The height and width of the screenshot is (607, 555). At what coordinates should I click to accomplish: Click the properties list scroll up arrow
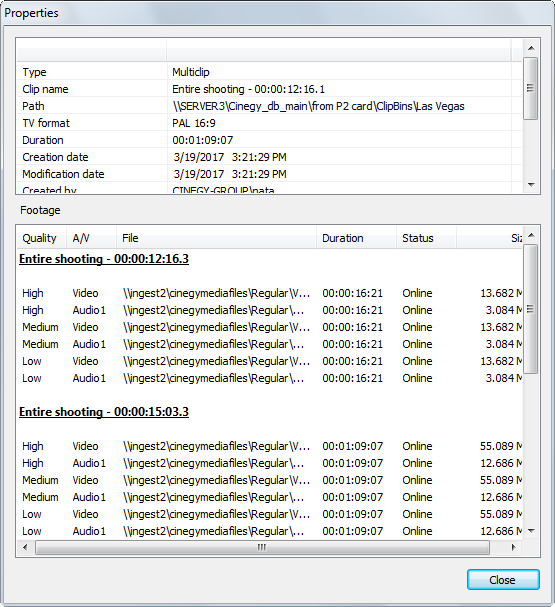pos(531,48)
